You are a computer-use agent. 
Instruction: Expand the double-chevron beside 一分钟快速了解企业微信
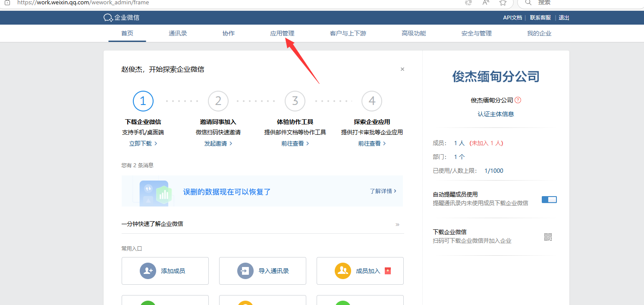pyautogui.click(x=397, y=224)
